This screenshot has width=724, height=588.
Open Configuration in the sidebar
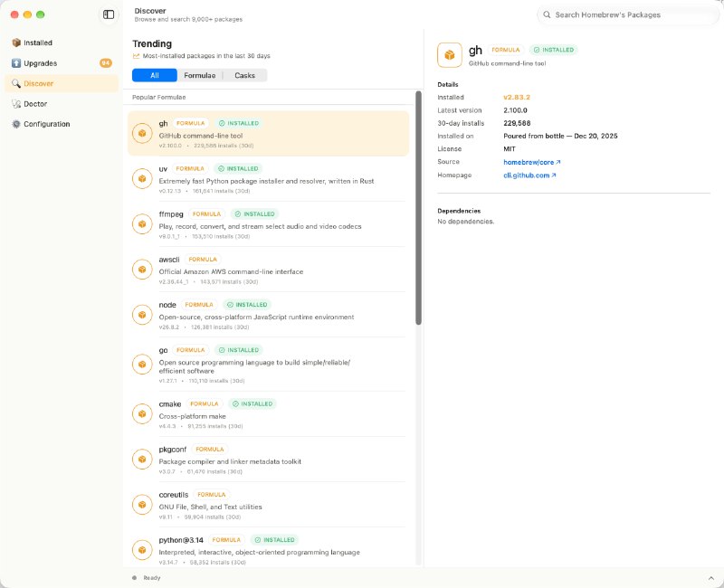[x=62, y=124]
